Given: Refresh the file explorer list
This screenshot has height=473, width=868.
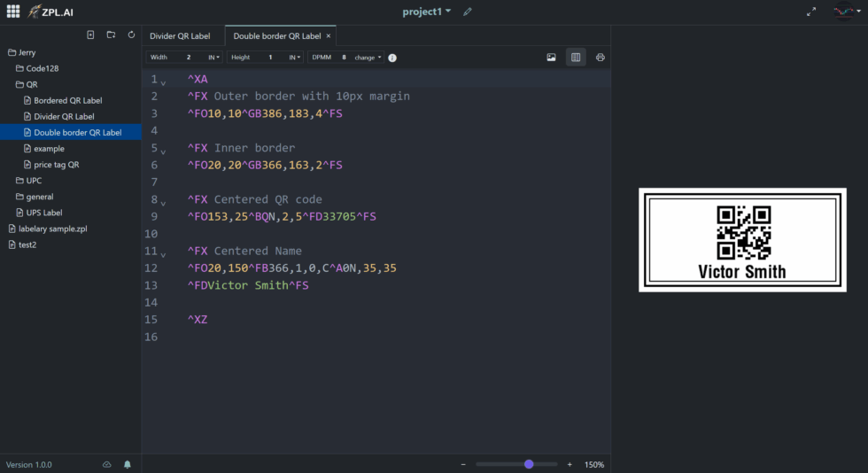Looking at the screenshot, I should coord(131,35).
